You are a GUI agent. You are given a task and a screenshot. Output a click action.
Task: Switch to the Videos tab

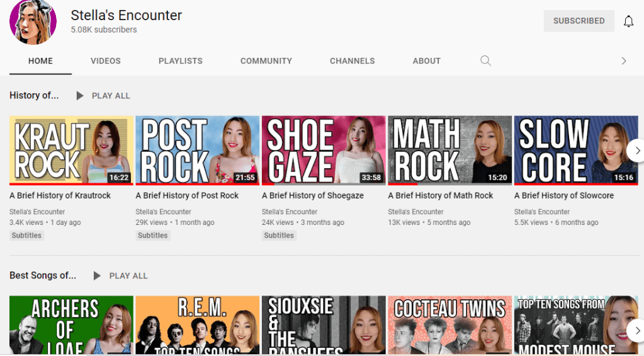pyautogui.click(x=105, y=61)
